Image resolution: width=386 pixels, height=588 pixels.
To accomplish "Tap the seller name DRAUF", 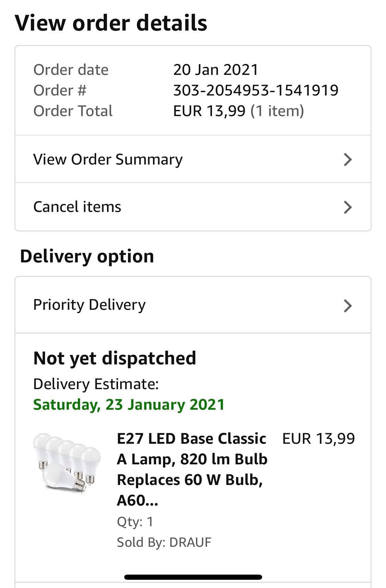I will point(190,542).
